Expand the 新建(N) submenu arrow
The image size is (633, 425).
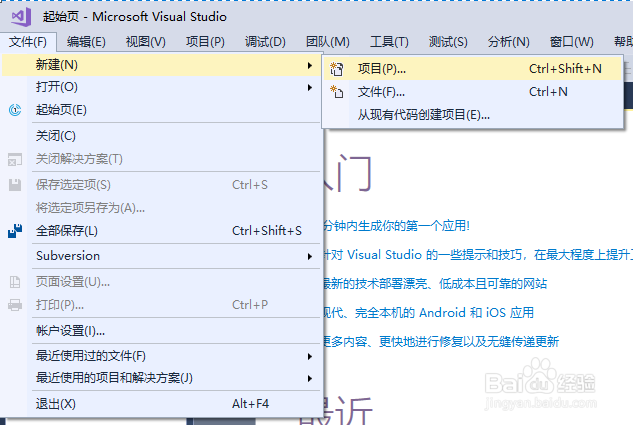click(310, 65)
